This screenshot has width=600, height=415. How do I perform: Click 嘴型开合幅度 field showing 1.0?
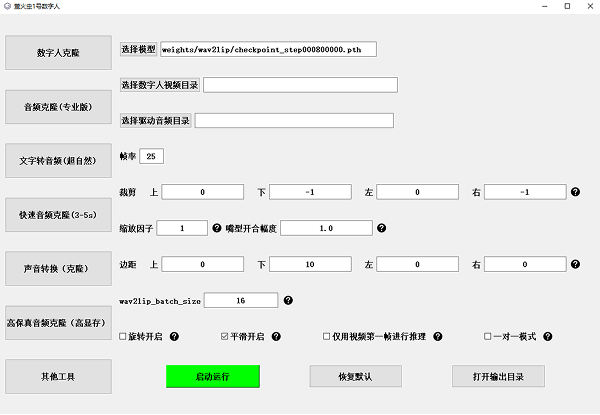click(x=326, y=228)
